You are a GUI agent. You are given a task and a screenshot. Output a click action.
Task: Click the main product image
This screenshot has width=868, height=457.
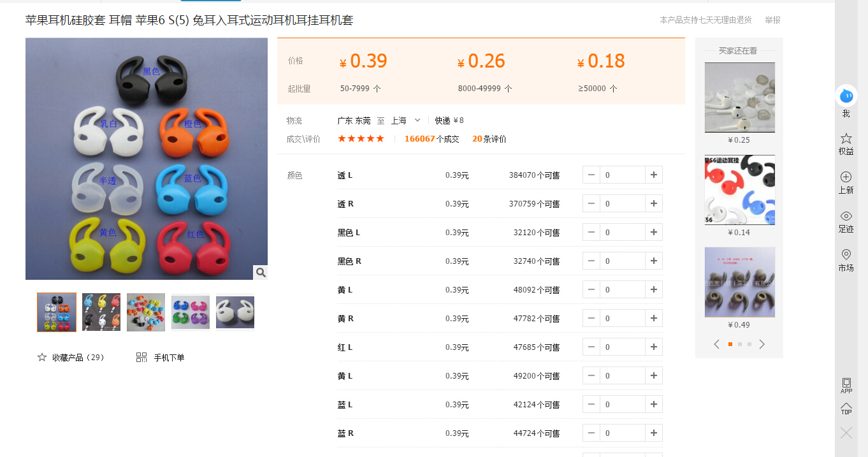147,159
